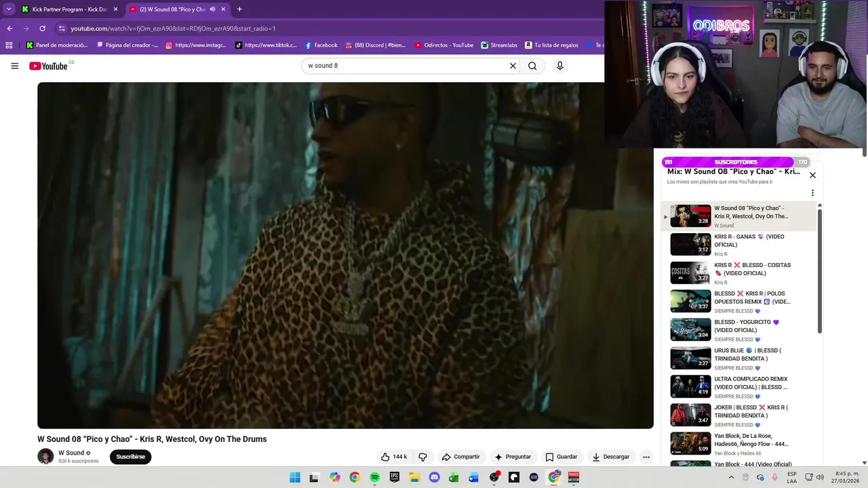The image size is (868, 488).
Task: Like the video with 144 k thumbs up
Action: click(393, 457)
